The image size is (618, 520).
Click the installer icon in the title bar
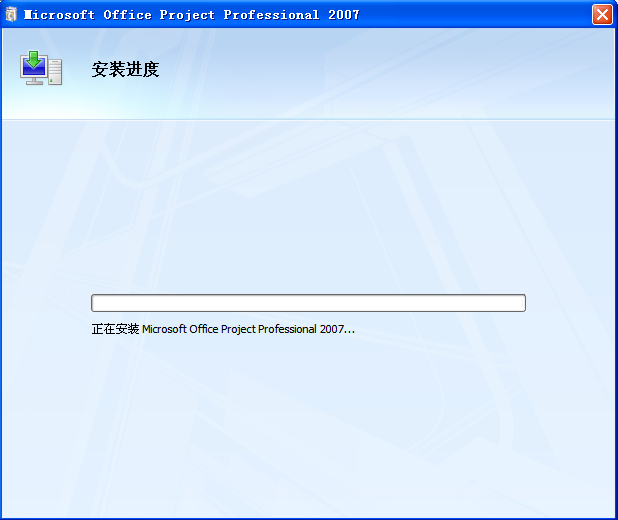pyautogui.click(x=11, y=15)
